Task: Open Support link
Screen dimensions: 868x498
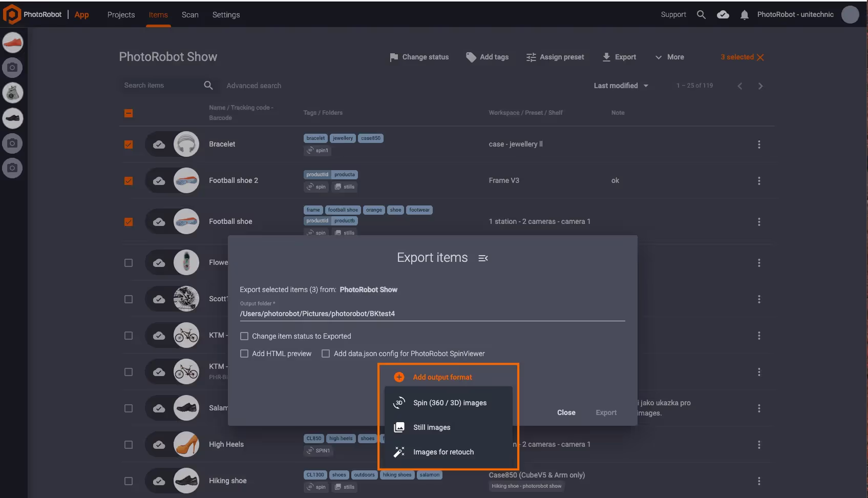Action: tap(673, 15)
